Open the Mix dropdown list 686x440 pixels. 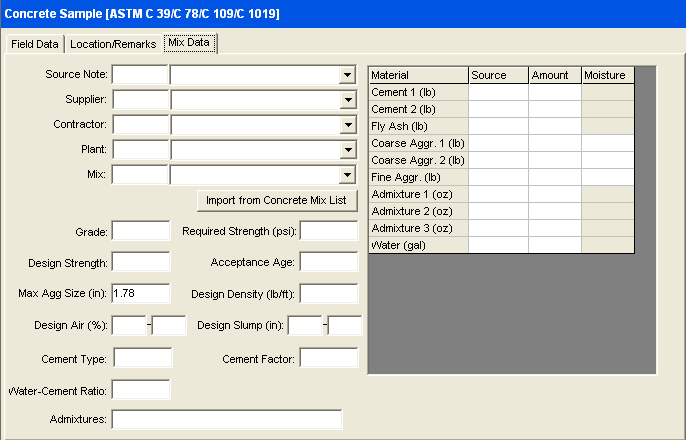347,174
